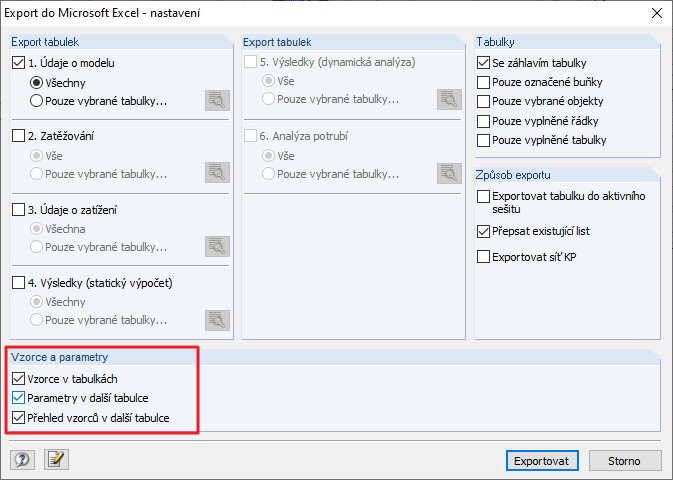673x480 pixels.
Task: Select Pouze vybrané tabulky under Údaje o modelu
Action: (x=36, y=101)
